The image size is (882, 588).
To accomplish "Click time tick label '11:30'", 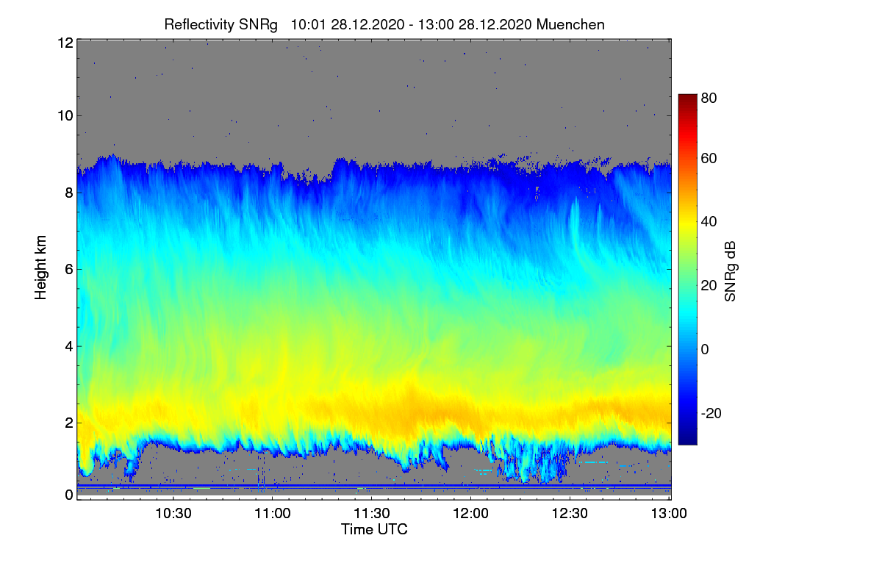I will tap(372, 514).
